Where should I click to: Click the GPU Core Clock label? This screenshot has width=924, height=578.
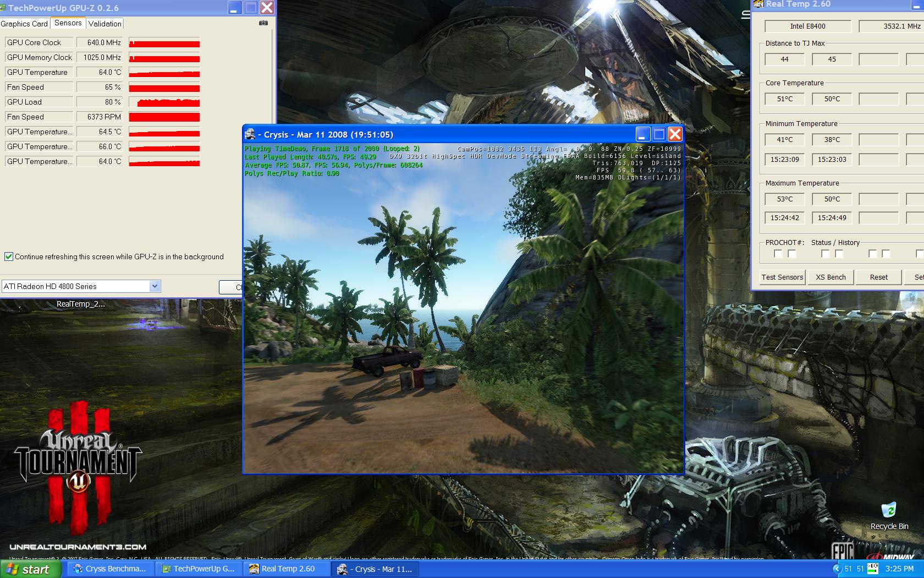coord(38,42)
